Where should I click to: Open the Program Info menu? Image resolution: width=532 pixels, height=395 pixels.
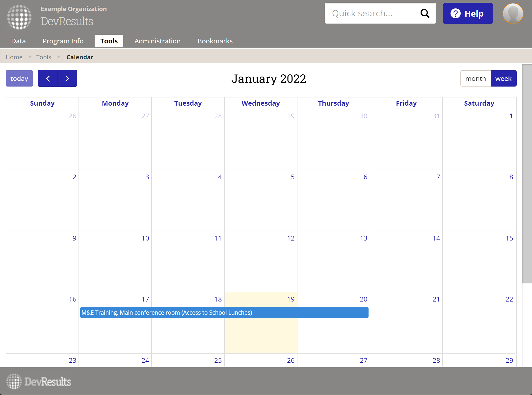(63, 41)
